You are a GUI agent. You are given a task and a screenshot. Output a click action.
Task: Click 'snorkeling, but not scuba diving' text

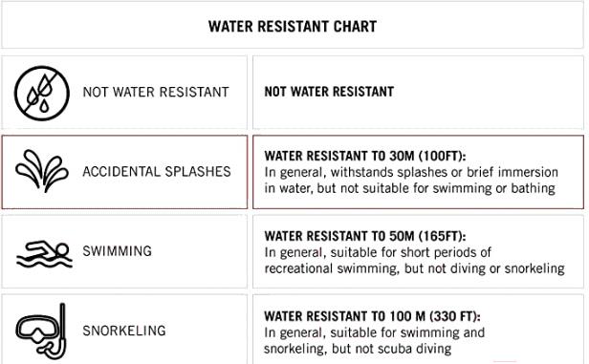click(x=358, y=349)
